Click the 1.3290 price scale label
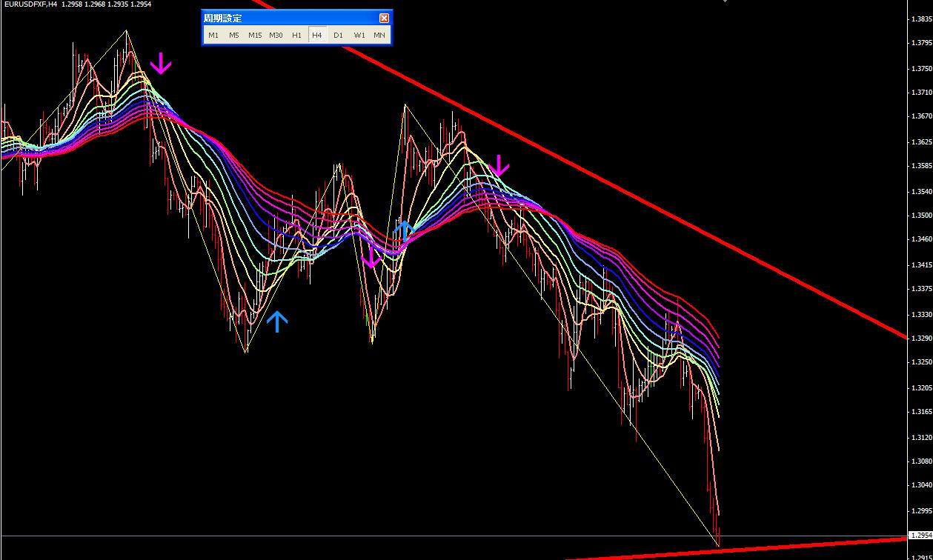 pos(921,338)
